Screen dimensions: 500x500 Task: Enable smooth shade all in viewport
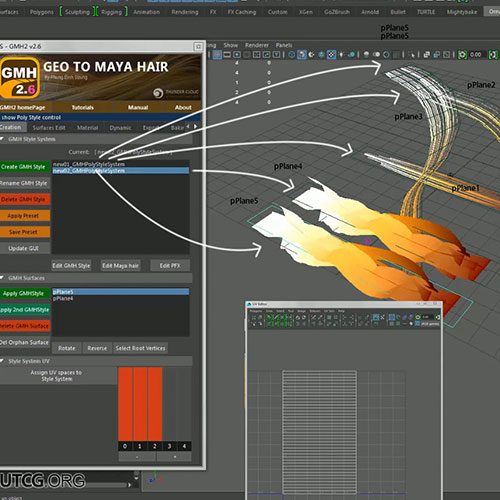302,54
